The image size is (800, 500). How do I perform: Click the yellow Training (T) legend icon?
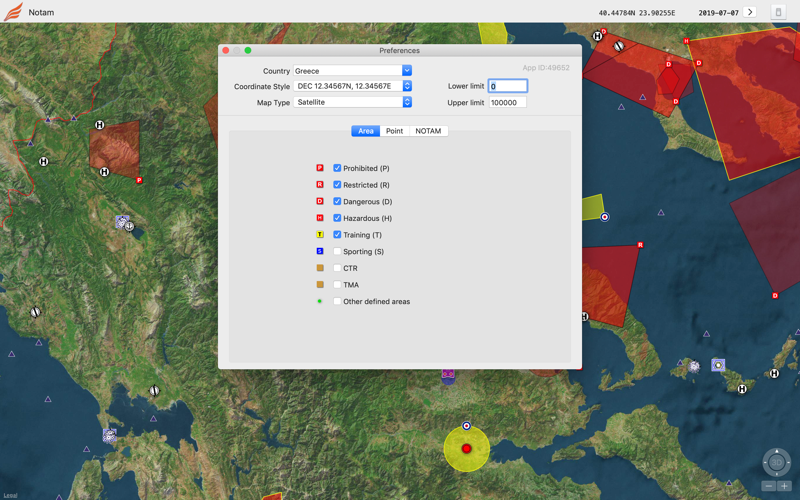320,235
